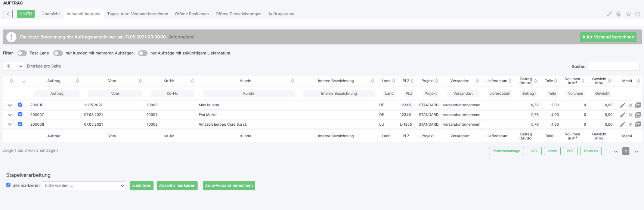Export table as CSV
The height and width of the screenshot is (210, 644).
[534, 151]
